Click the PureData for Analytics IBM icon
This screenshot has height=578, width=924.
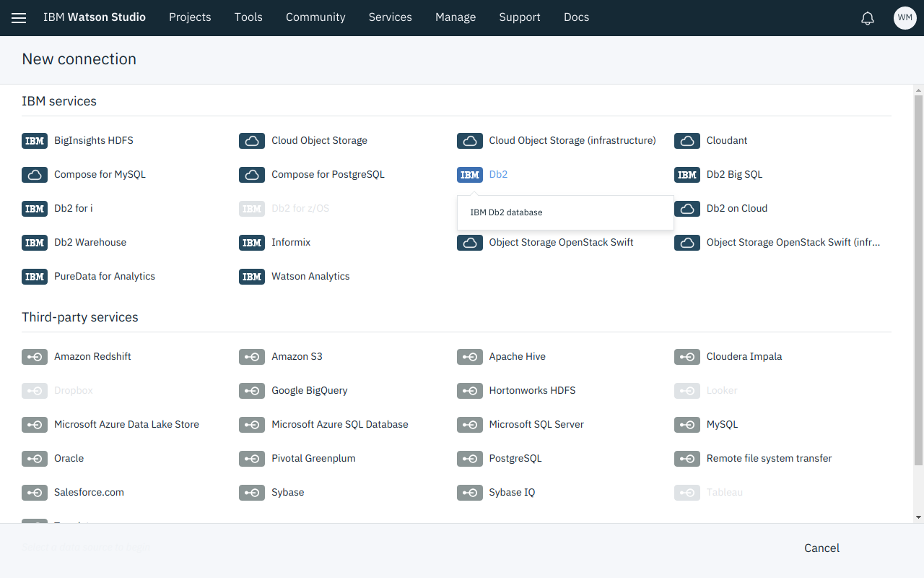coord(35,277)
